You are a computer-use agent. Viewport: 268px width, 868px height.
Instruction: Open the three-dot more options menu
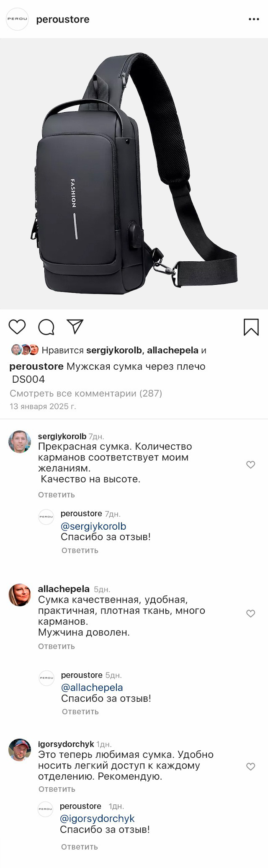click(x=254, y=19)
